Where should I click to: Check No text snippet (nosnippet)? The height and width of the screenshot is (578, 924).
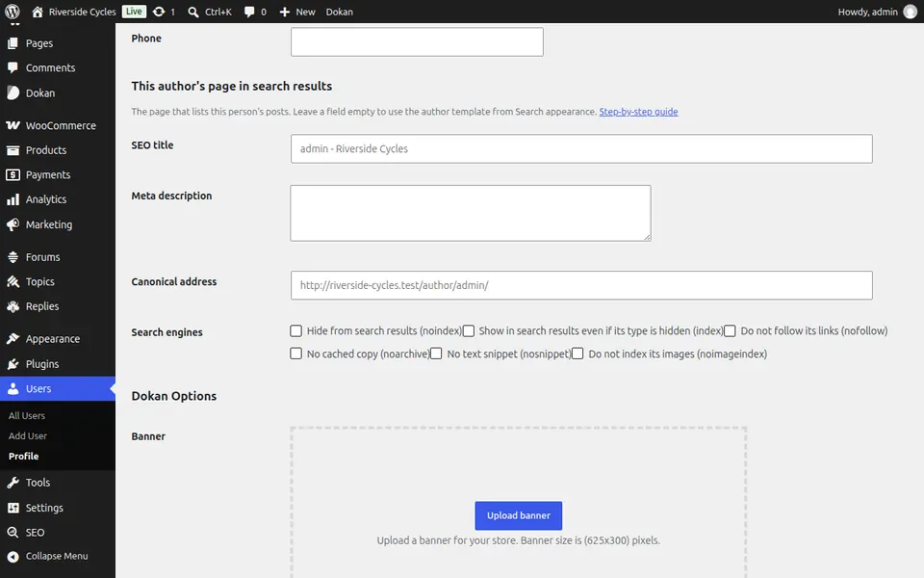[436, 354]
